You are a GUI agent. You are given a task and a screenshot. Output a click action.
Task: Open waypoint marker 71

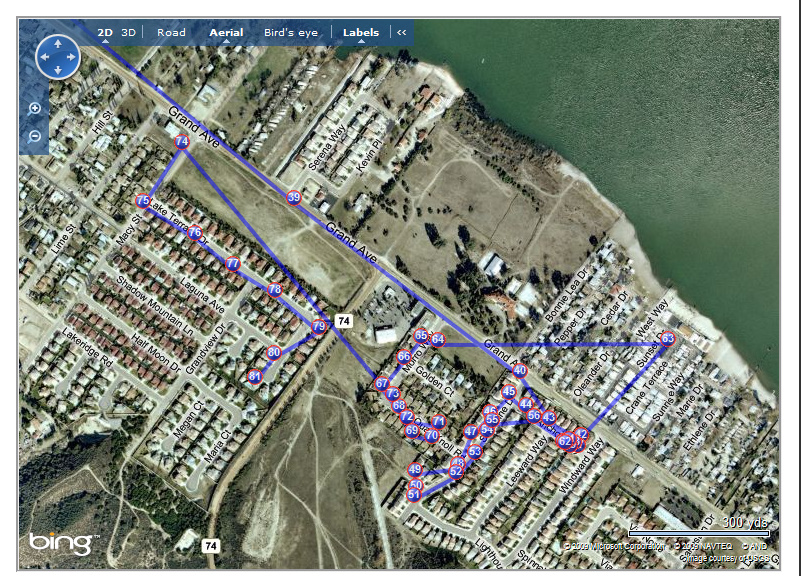point(439,422)
